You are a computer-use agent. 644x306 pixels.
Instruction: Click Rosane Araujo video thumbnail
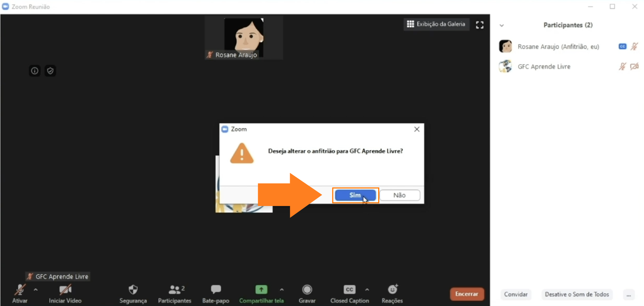[244, 37]
